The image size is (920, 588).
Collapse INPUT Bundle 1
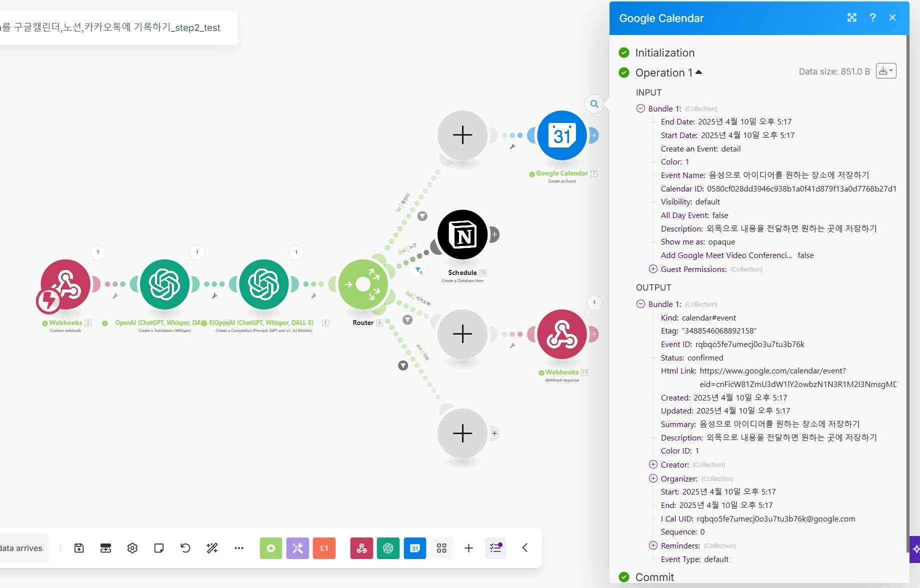coord(640,108)
